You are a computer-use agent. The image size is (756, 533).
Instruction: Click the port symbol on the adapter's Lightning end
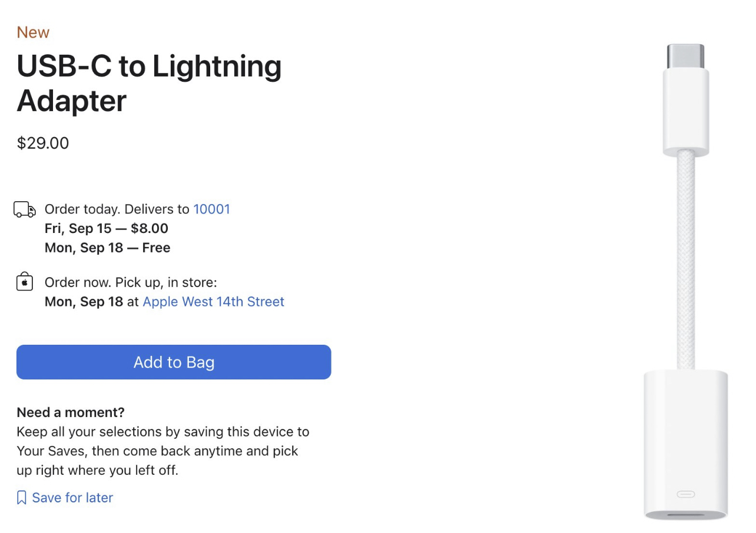[686, 494]
